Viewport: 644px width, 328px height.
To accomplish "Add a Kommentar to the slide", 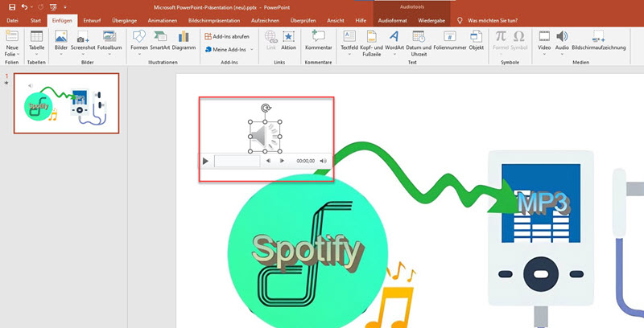I will pos(318,36).
